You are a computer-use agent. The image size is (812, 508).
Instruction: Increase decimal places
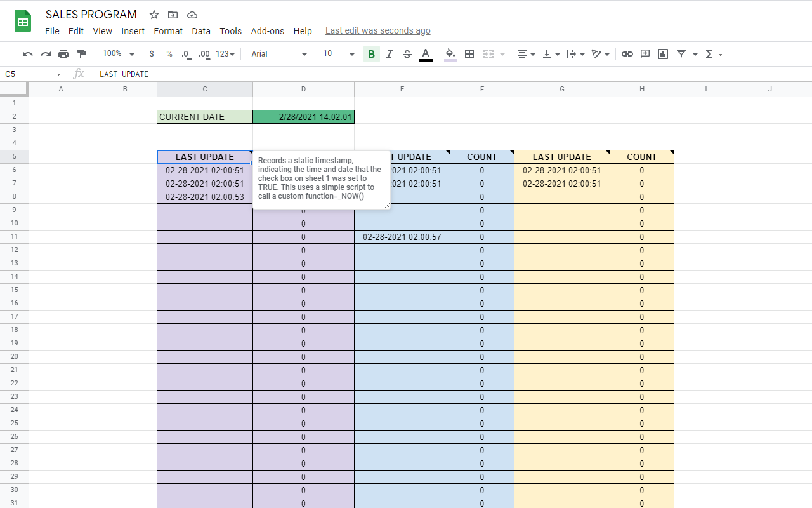[204, 54]
